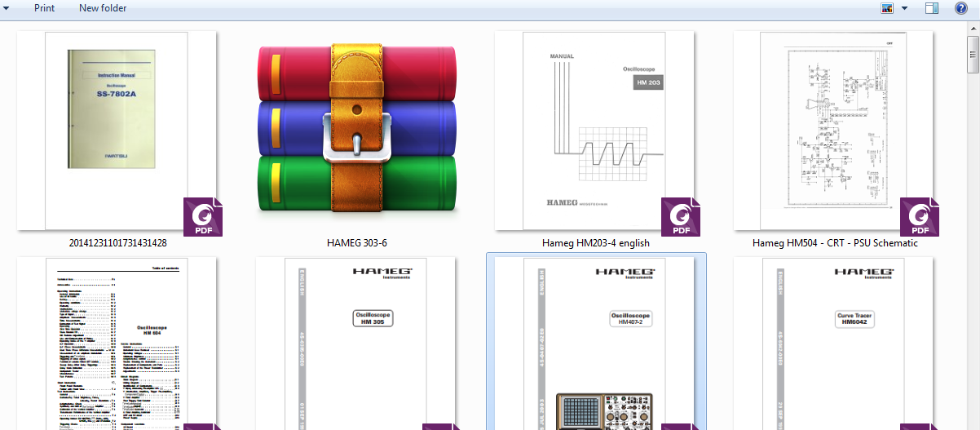
Task: Open Help with the question mark icon
Action: click(960, 8)
